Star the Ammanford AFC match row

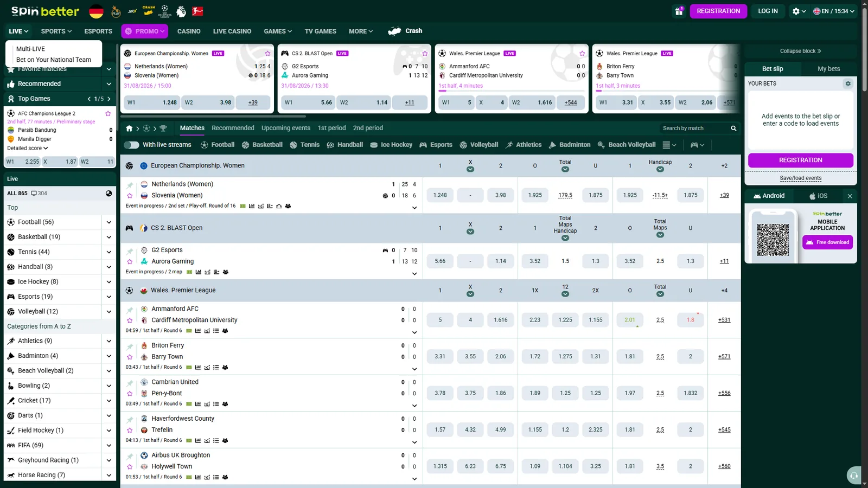click(x=130, y=320)
